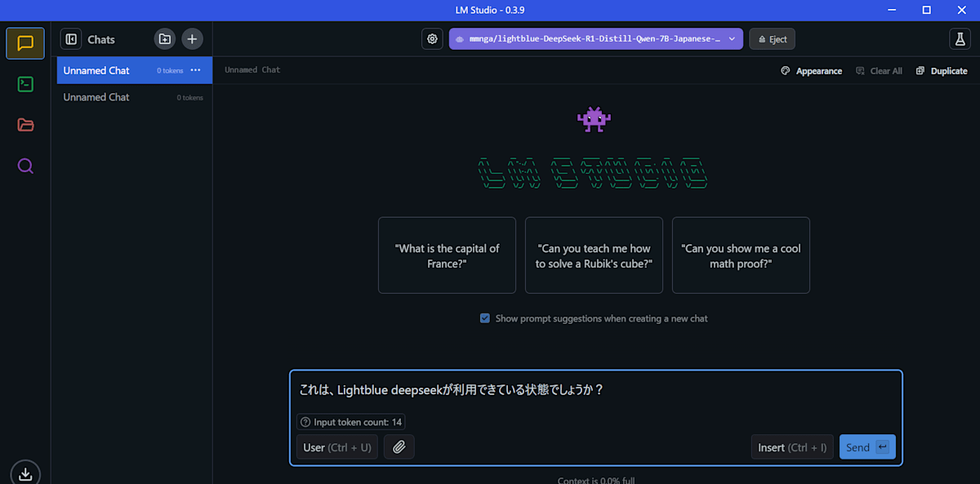
Task: Choose the capital of France prompt
Action: pos(447,255)
